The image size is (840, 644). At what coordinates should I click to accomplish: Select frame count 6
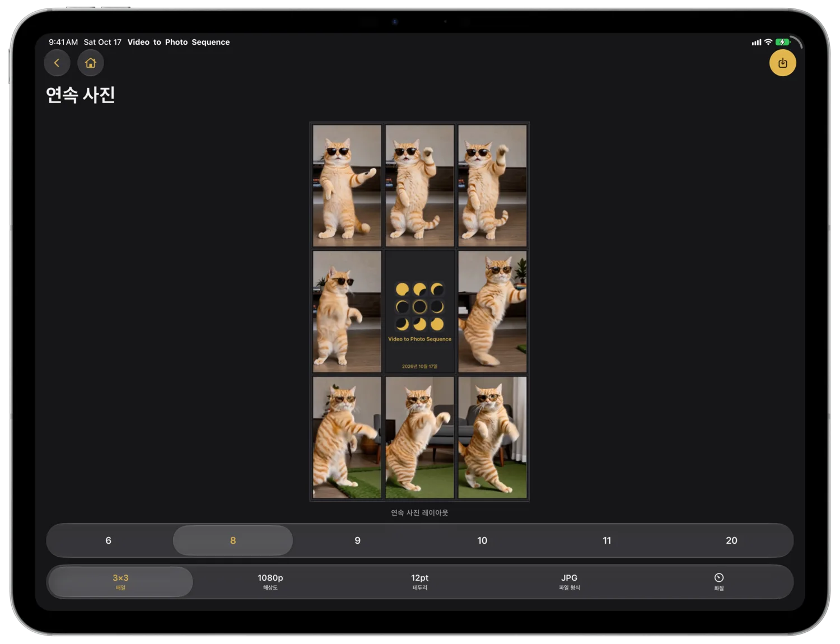click(108, 540)
